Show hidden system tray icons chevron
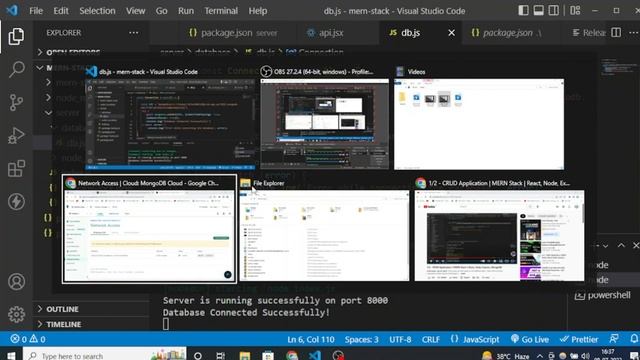The image size is (640, 360). [540, 356]
